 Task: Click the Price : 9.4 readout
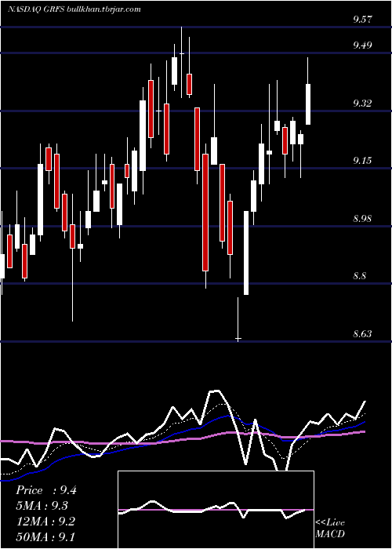click(x=46, y=490)
